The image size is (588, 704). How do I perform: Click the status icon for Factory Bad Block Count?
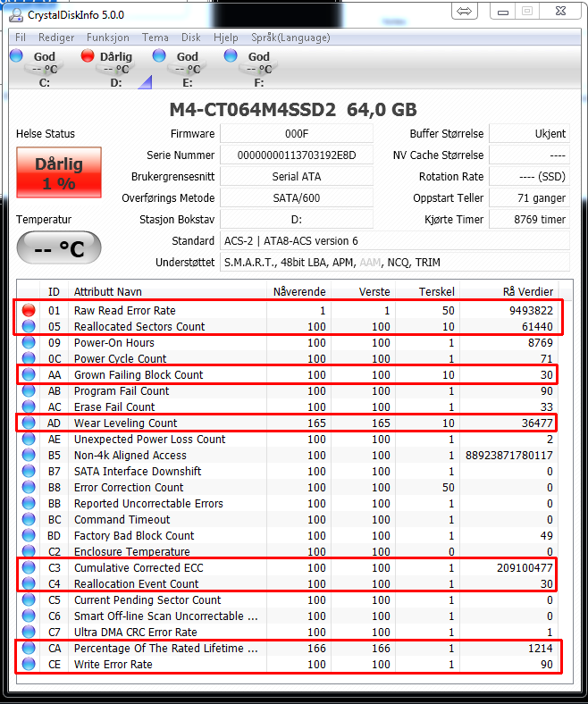[29, 536]
